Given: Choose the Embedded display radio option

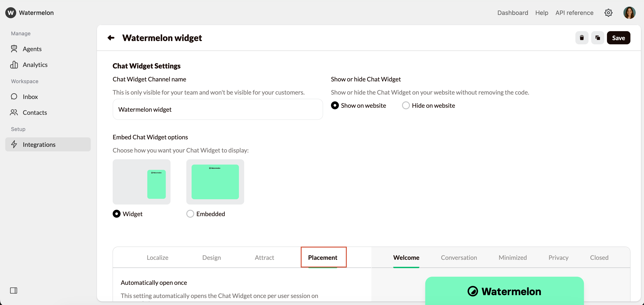Looking at the screenshot, I should (190, 214).
